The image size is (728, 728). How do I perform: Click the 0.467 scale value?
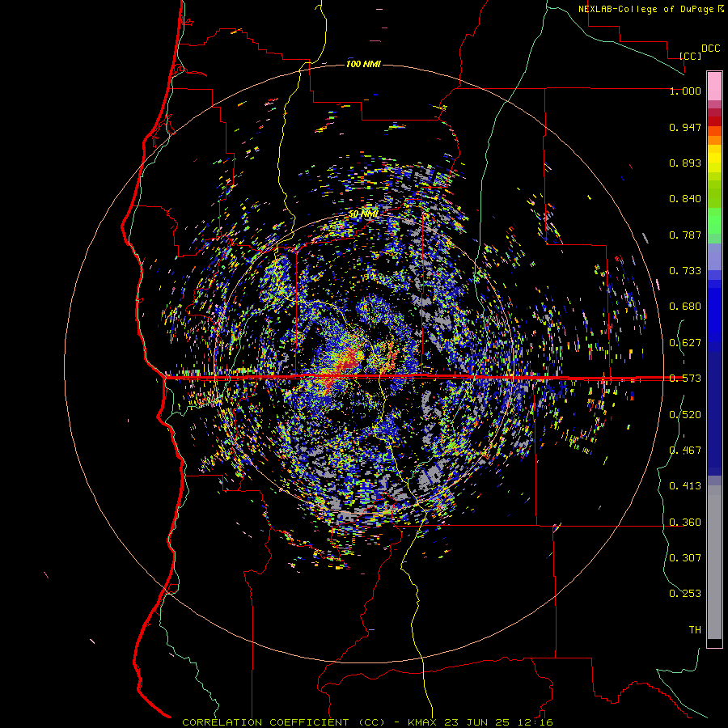685,451
